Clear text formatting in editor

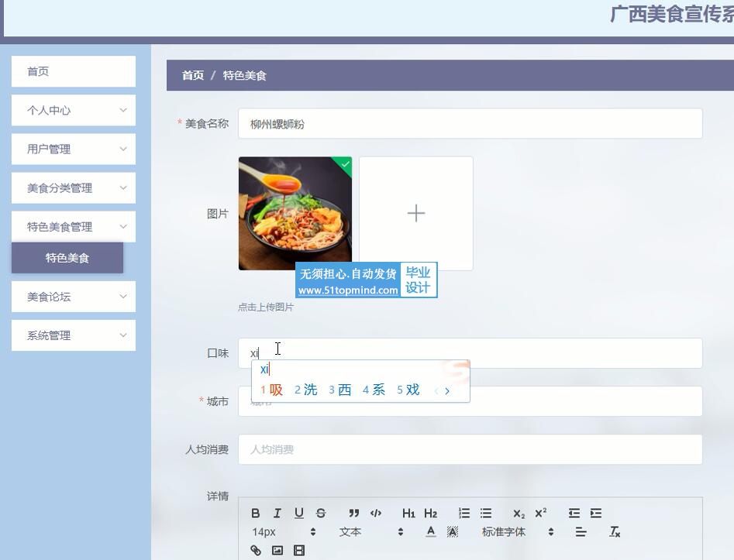coord(615,531)
